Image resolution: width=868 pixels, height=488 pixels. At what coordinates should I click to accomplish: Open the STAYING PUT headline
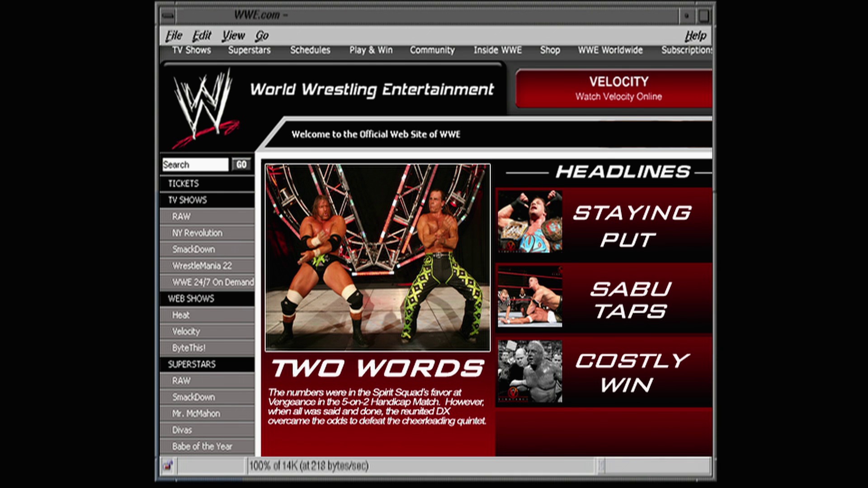tap(632, 226)
